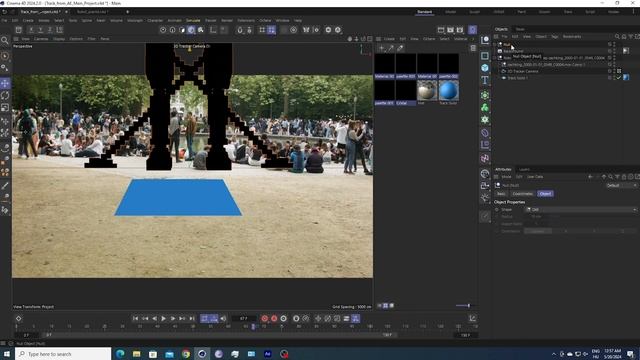Click the Render to Picture Viewer icon
The width and height of the screenshot is (640, 360).
click(x=450, y=30)
